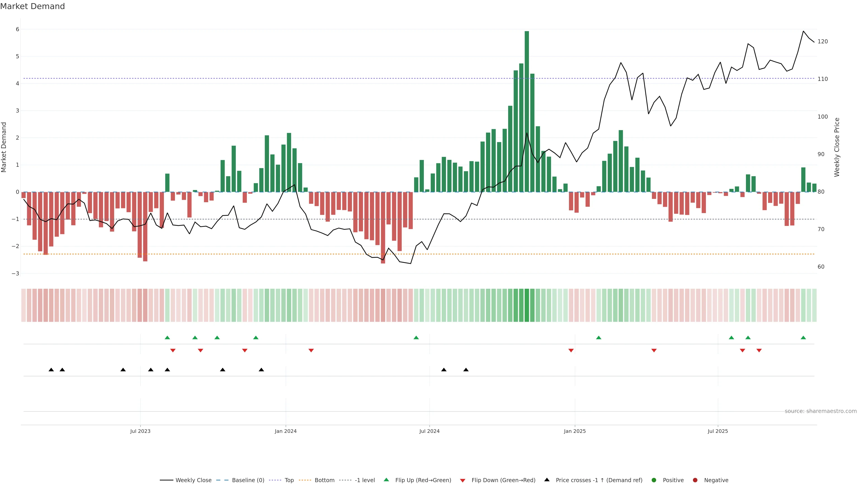The height and width of the screenshot is (488, 868).
Task: Click the source: sharemaestro.com text
Action: tap(821, 411)
